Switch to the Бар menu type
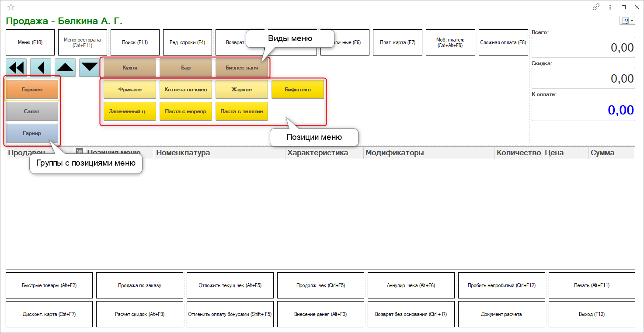The image size is (644, 333). tap(185, 68)
